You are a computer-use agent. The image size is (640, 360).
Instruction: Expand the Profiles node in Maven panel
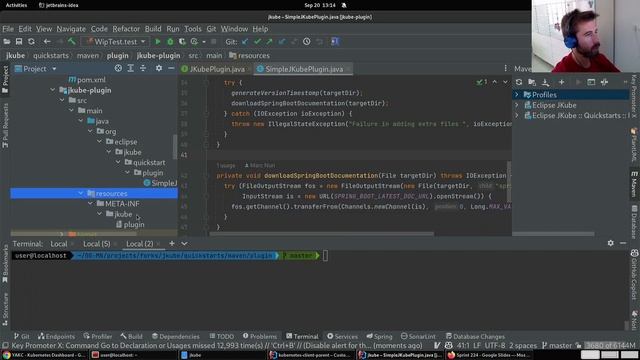tap(517, 95)
